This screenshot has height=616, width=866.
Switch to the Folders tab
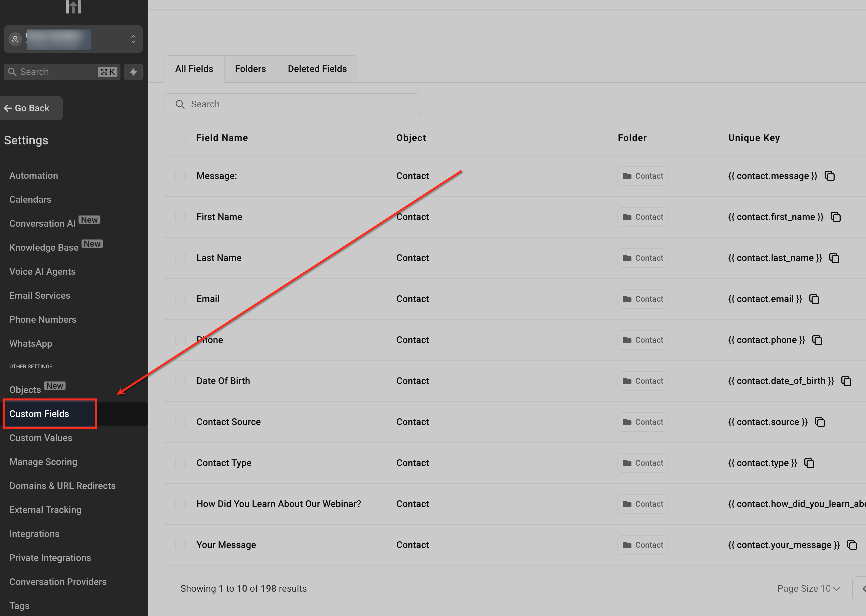[x=250, y=69]
